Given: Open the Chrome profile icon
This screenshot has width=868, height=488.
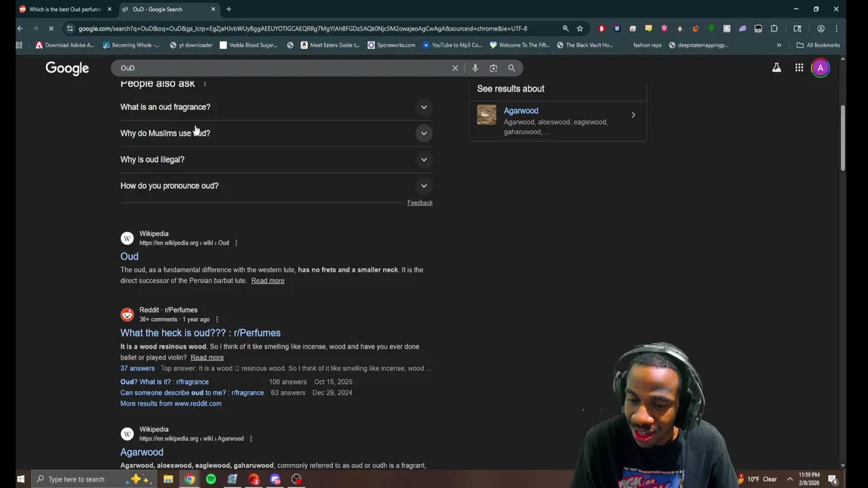Looking at the screenshot, I should tap(821, 28).
